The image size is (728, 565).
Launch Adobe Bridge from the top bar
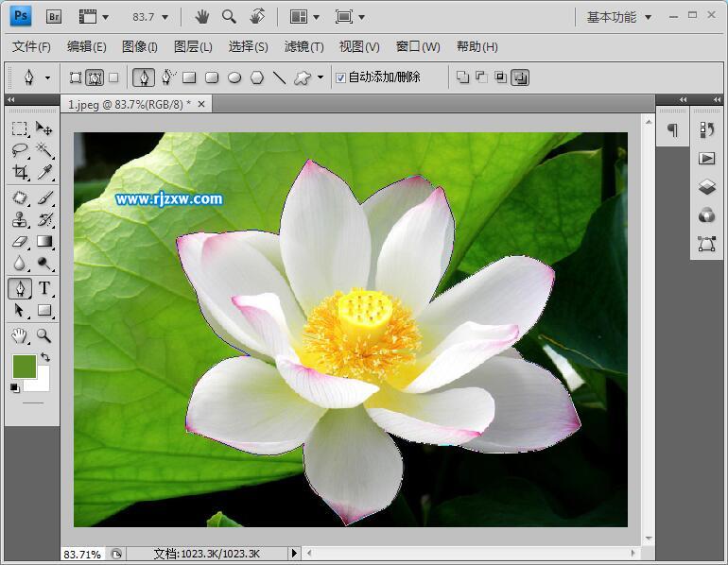point(54,16)
